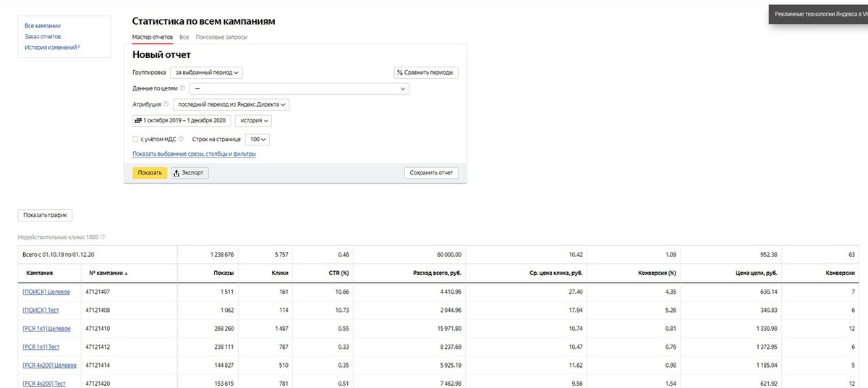Screen dimensions: 868x388
Task: Open the 'история' period dropdown
Action: pyautogui.click(x=254, y=121)
